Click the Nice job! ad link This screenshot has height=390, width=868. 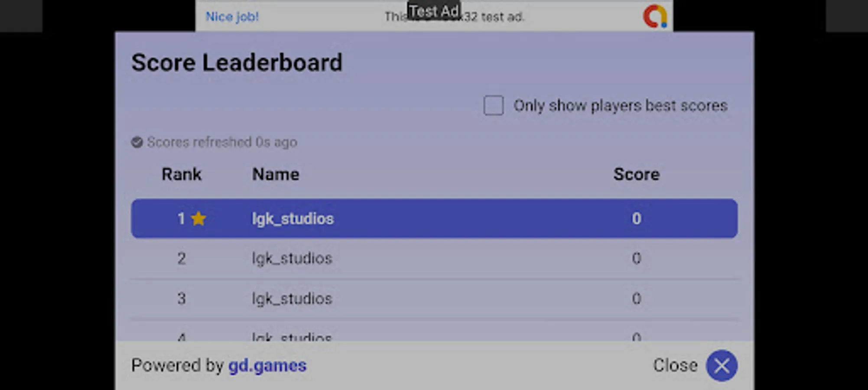[x=232, y=17]
